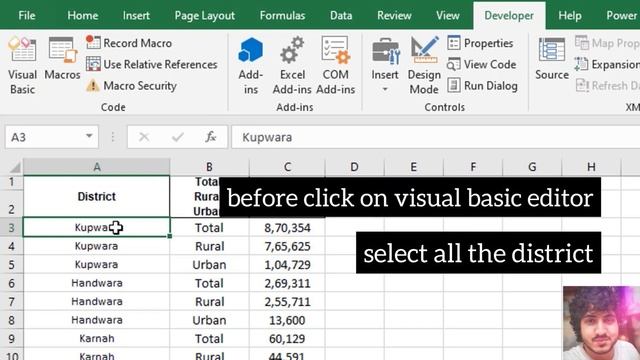Confirm the formula bar entry
Viewport: 640px width, 360px height.
pos(178,137)
